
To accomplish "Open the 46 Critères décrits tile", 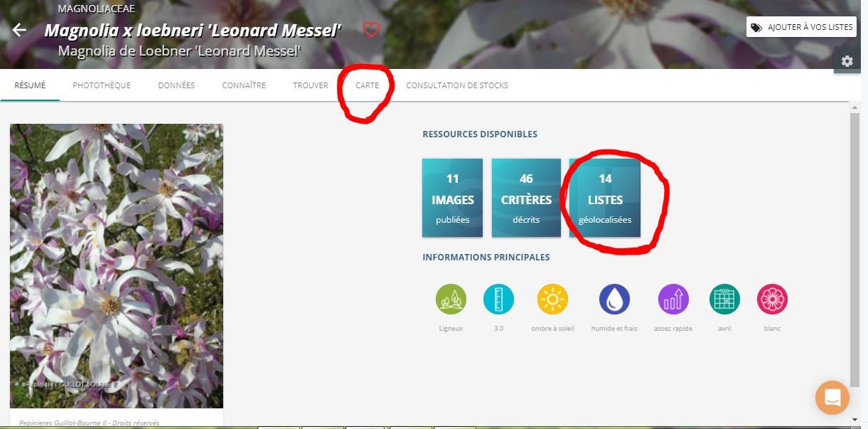I will coord(526,198).
